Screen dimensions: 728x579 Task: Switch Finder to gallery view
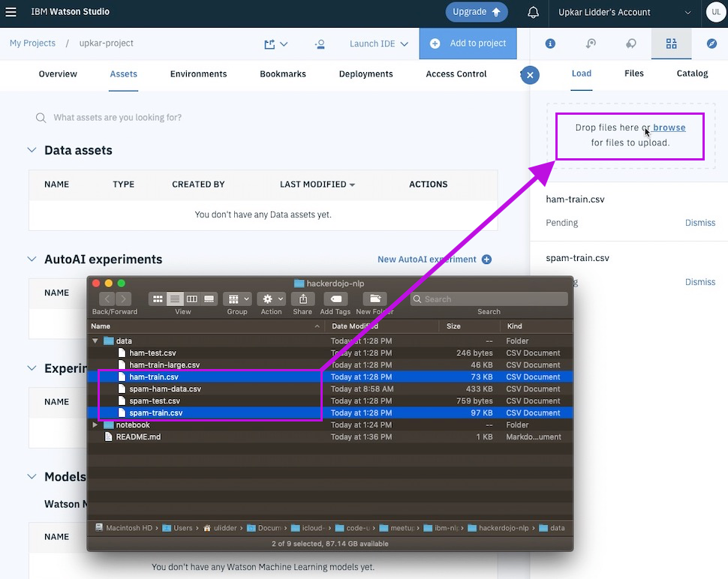pyautogui.click(x=209, y=298)
